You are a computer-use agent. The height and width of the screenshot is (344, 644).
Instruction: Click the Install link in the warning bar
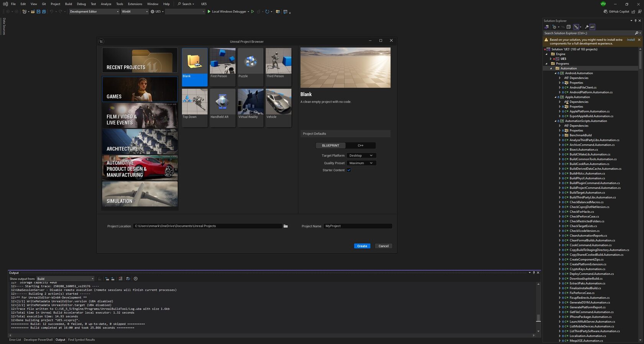631,40
